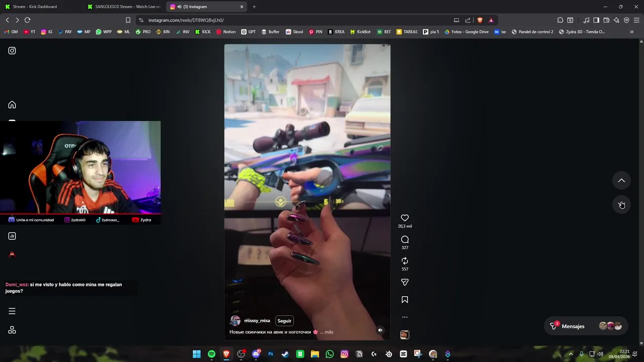Close the Instagram tab
644x362 pixels.
pyautogui.click(x=242, y=7)
